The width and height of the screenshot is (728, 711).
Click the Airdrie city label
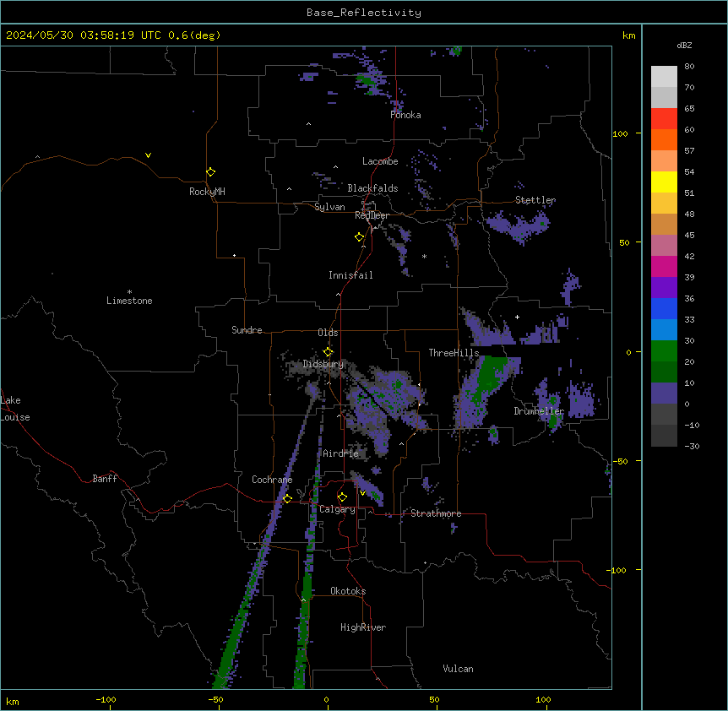[340, 453]
